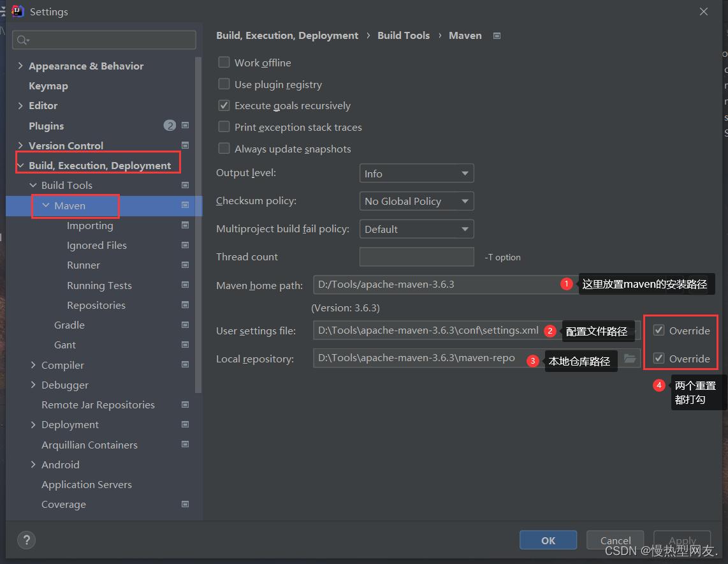Open the Ignored Files settings page
The height and width of the screenshot is (564, 728).
(x=96, y=245)
